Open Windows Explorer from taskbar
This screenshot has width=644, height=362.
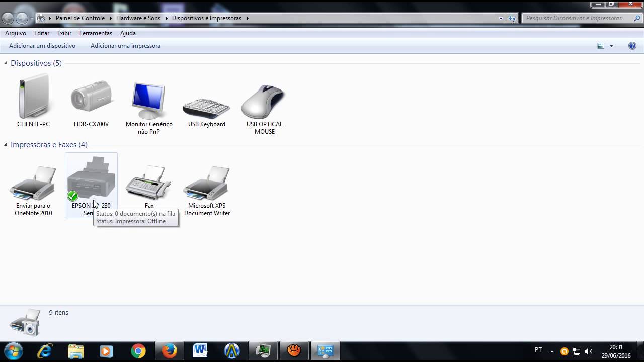click(76, 351)
